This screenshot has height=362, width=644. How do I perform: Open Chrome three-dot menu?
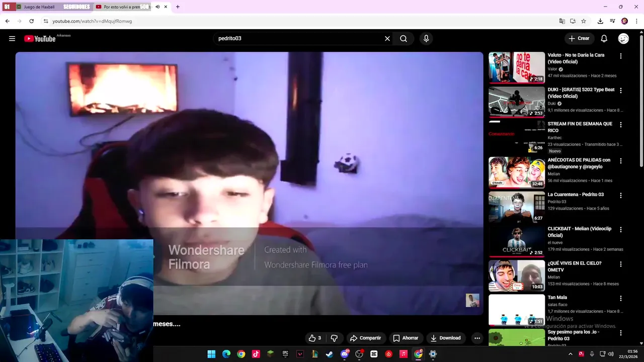pyautogui.click(x=636, y=21)
